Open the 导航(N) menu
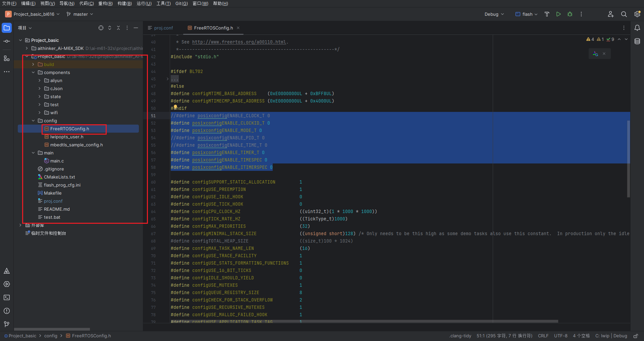The height and width of the screenshot is (341, 644). coord(67,3)
